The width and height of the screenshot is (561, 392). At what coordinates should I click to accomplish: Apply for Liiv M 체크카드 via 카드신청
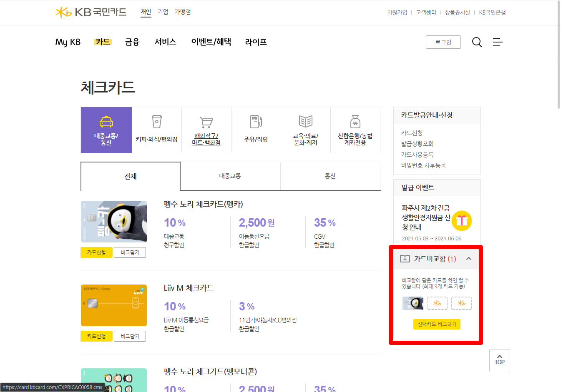click(x=96, y=336)
